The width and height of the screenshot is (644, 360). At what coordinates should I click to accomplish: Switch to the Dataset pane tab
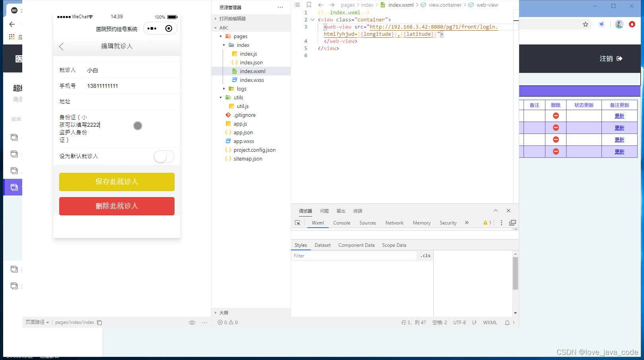322,245
